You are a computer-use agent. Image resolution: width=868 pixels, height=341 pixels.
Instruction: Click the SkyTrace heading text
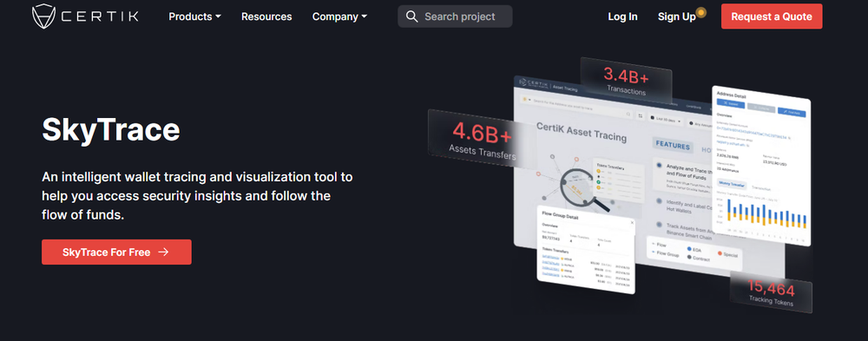click(x=111, y=130)
